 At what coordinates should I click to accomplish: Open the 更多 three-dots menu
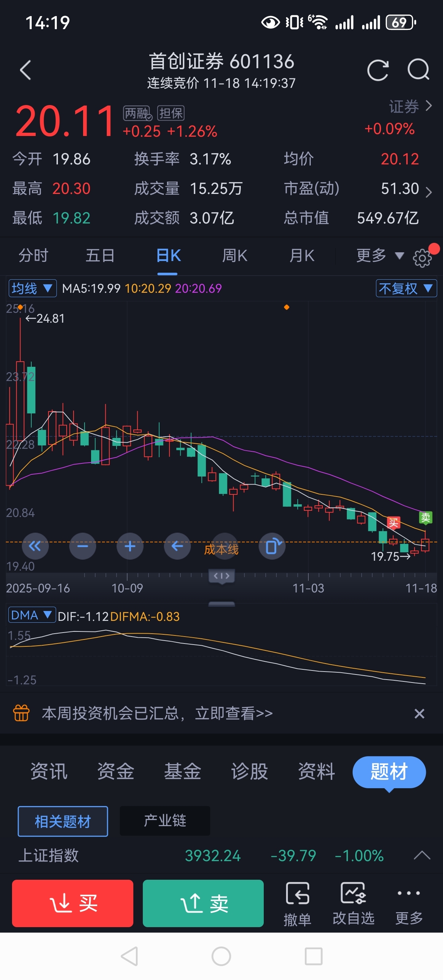tap(409, 904)
